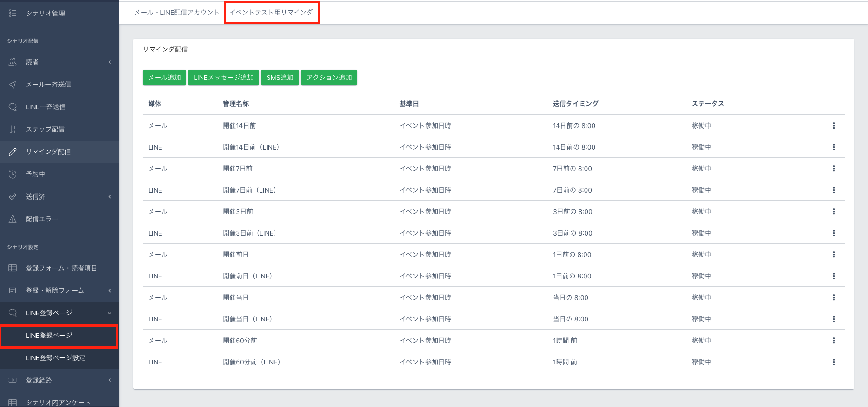
Task: Expand the 送信済 submenu arrow
Action: (110, 197)
